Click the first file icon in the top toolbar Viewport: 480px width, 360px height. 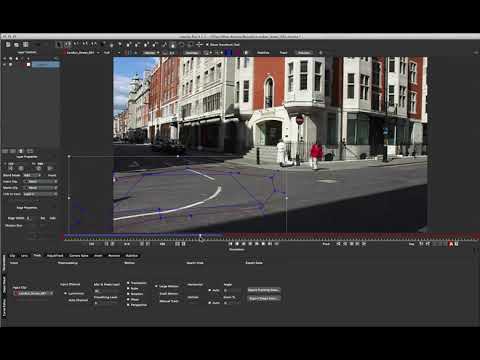(8, 44)
